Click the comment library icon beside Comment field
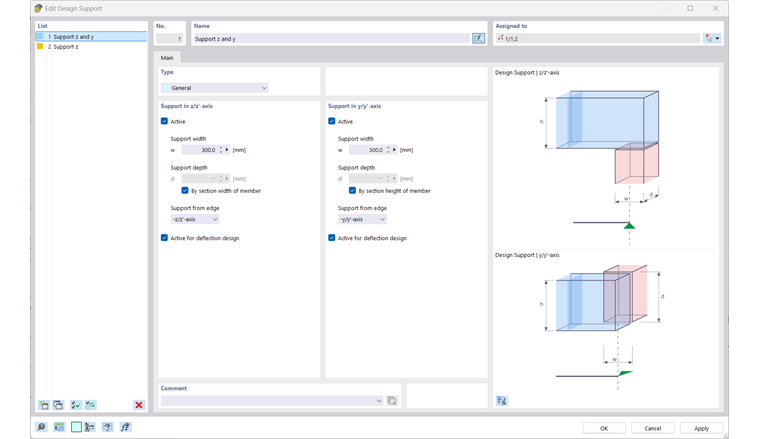The image size is (760, 439). point(392,401)
